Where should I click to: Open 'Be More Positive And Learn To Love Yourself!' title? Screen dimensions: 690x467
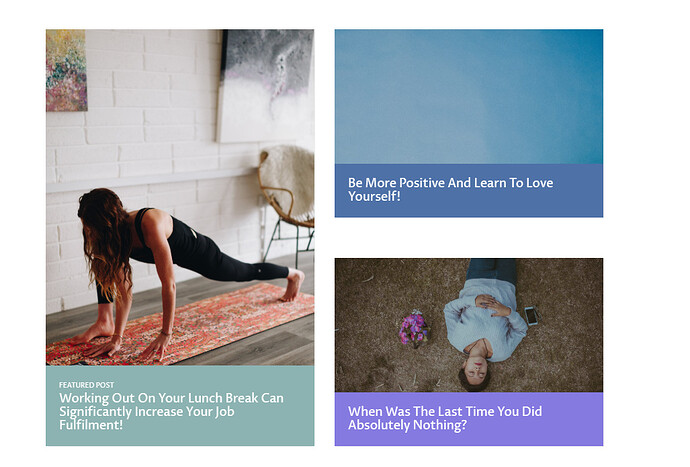(451, 189)
